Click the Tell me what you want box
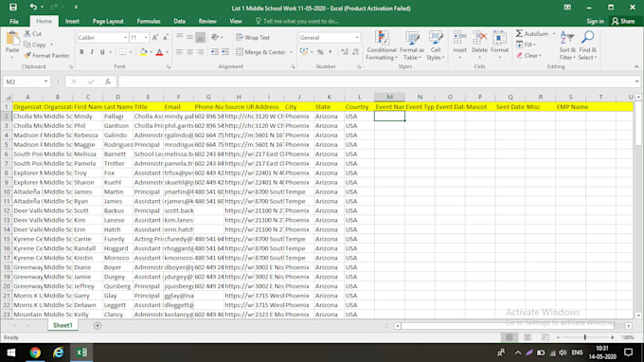 297,22
